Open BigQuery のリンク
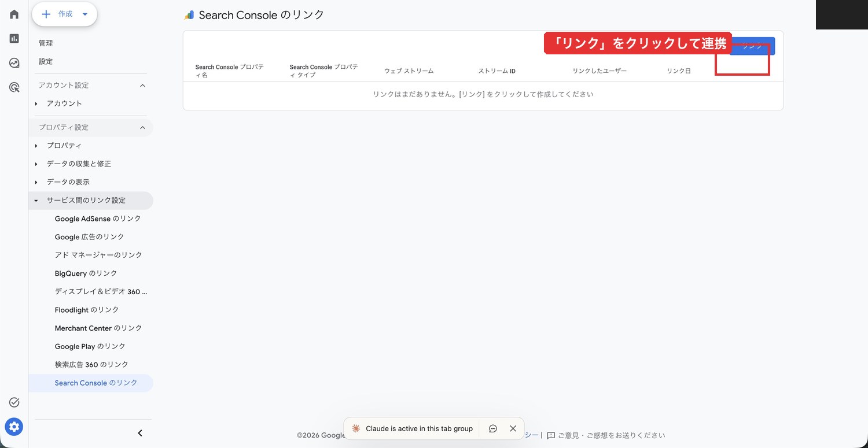Image resolution: width=868 pixels, height=448 pixels. click(86, 273)
